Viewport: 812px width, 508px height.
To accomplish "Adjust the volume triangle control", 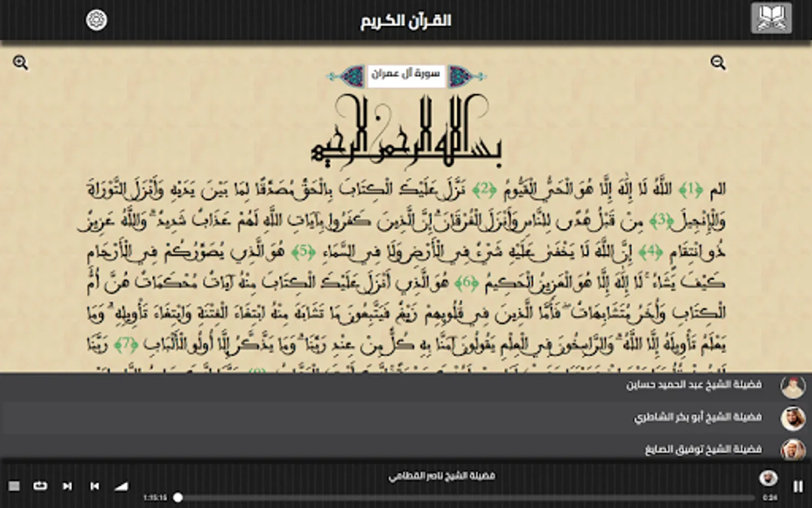I will pos(121,486).
